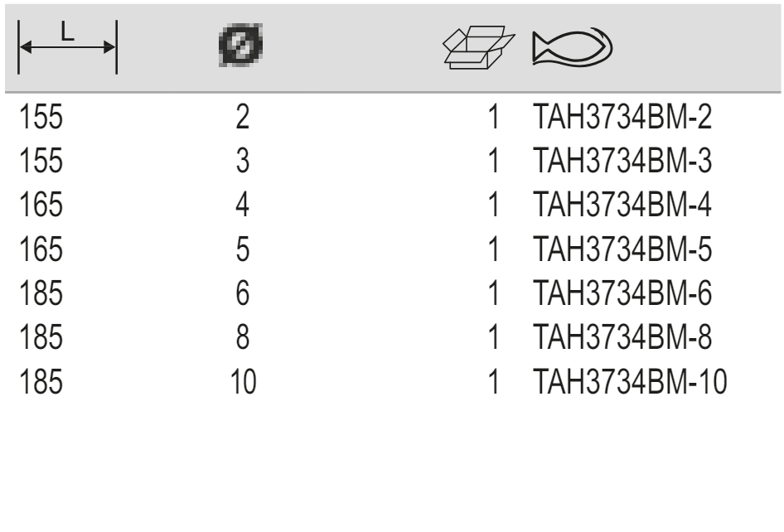Click the diameter symbol header icon
This screenshot has width=784, height=532.
tap(242, 46)
